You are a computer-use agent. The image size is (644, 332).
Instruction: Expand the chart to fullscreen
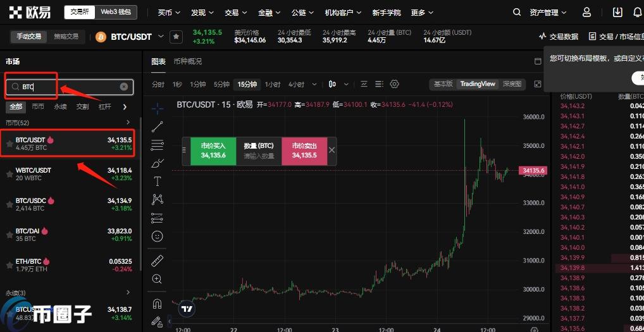538,84
